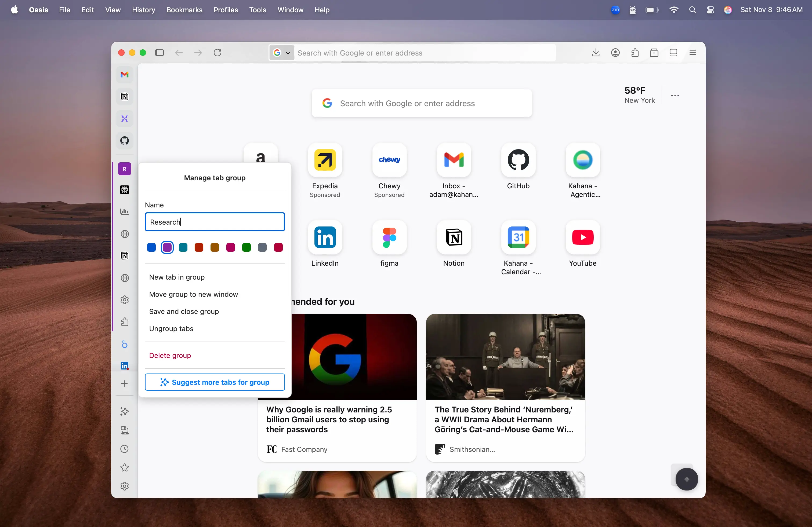The height and width of the screenshot is (527, 812).
Task: Open the YouTube shortcut on the start page
Action: (x=582, y=237)
